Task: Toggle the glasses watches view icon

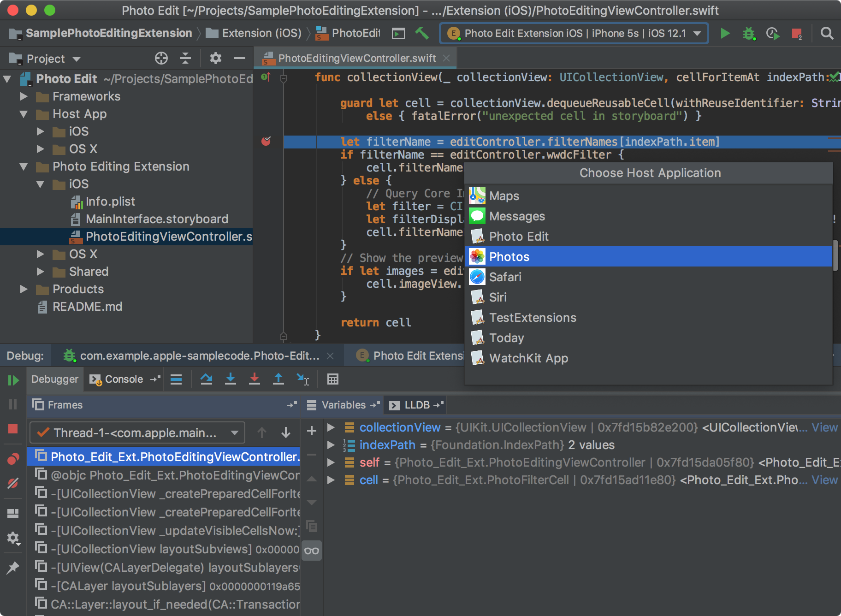Action: 312,551
